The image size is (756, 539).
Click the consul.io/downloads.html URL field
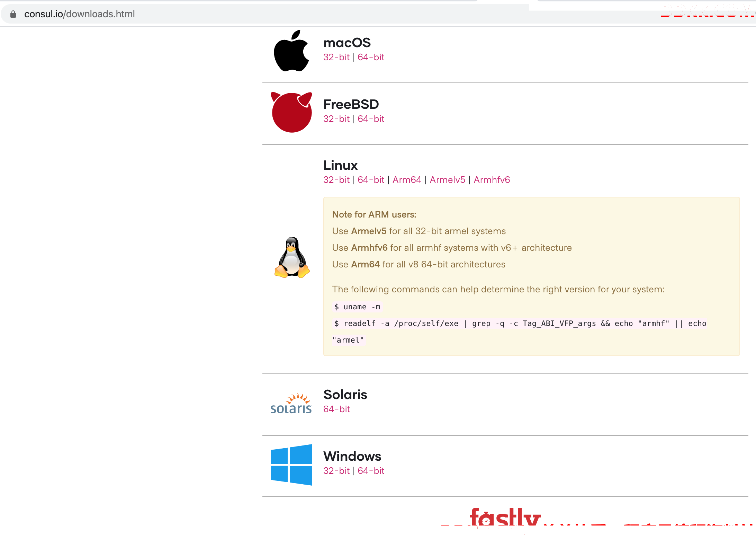(x=79, y=14)
